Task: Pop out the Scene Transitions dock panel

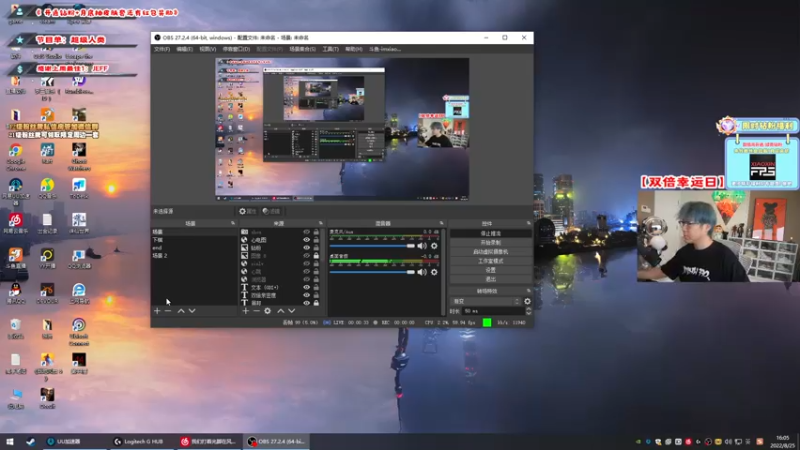Action: 529,291
